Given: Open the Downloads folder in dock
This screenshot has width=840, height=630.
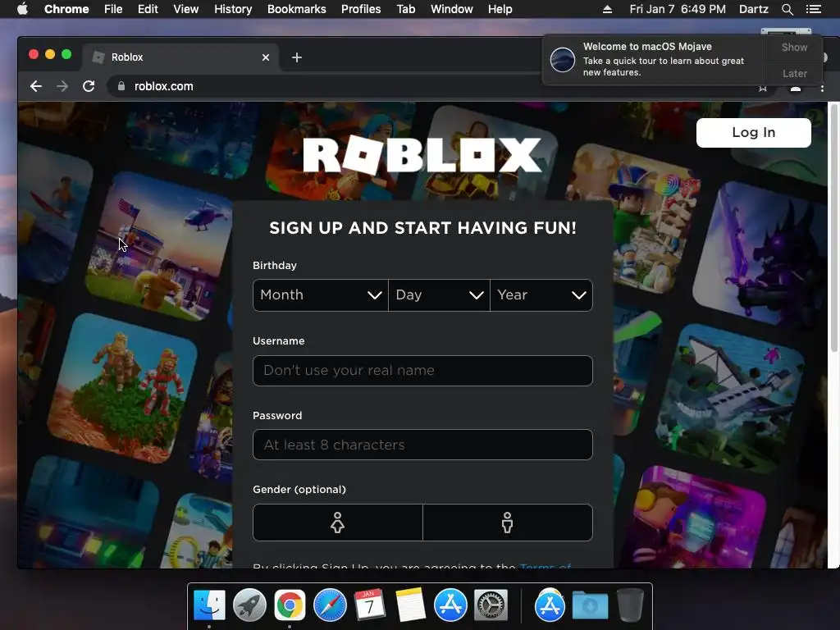Looking at the screenshot, I should point(590,605).
